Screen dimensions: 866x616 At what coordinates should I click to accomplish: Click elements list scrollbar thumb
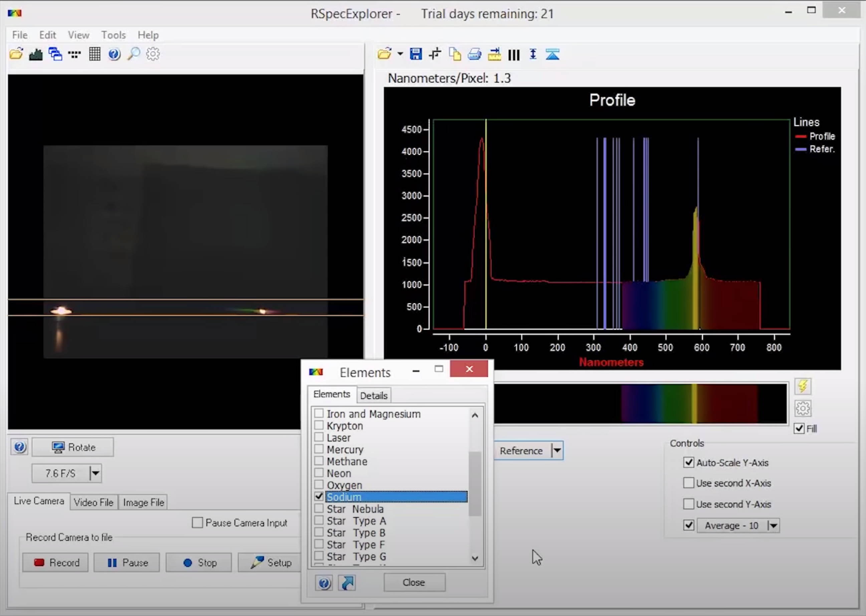(475, 484)
